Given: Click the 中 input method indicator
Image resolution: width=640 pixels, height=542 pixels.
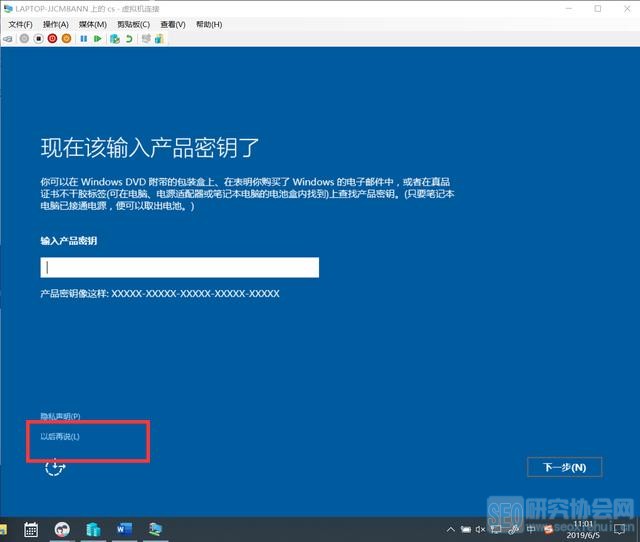Looking at the screenshot, I should (x=531, y=530).
